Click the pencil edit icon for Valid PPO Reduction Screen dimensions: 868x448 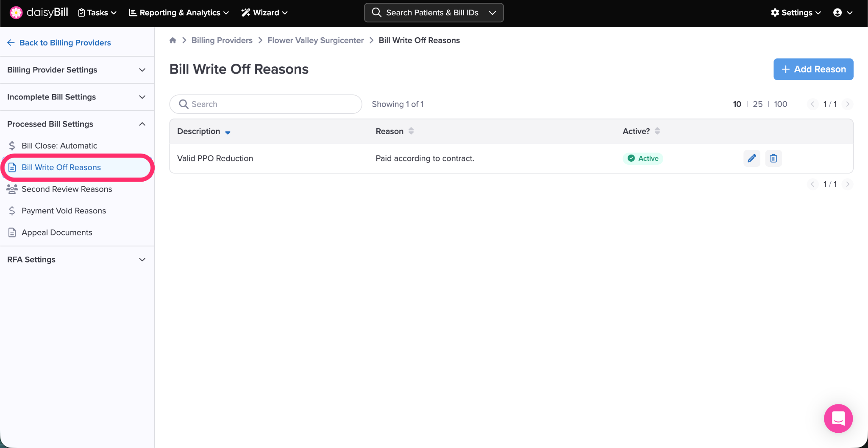click(751, 158)
